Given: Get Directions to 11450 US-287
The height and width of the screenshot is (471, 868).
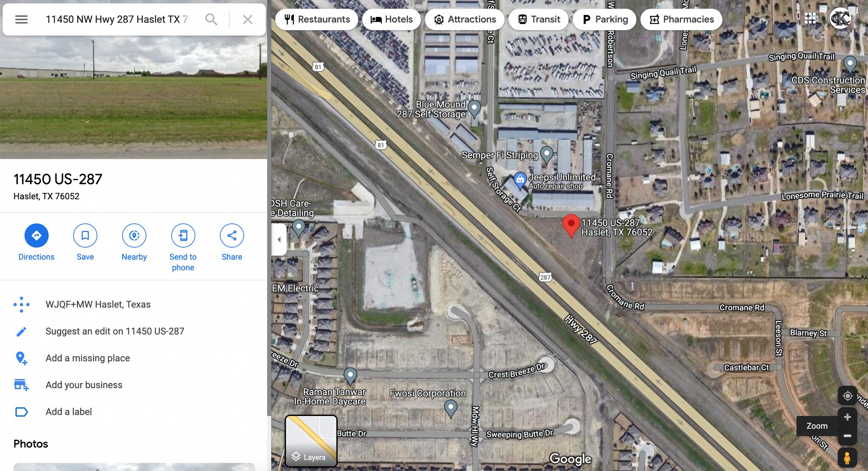Looking at the screenshot, I should click(36, 235).
